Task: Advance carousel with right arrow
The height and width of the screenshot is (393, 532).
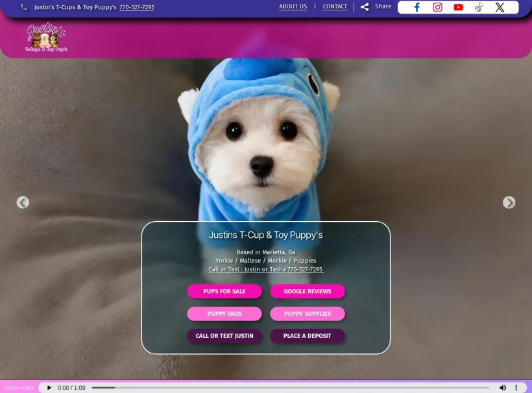Action: (x=509, y=202)
